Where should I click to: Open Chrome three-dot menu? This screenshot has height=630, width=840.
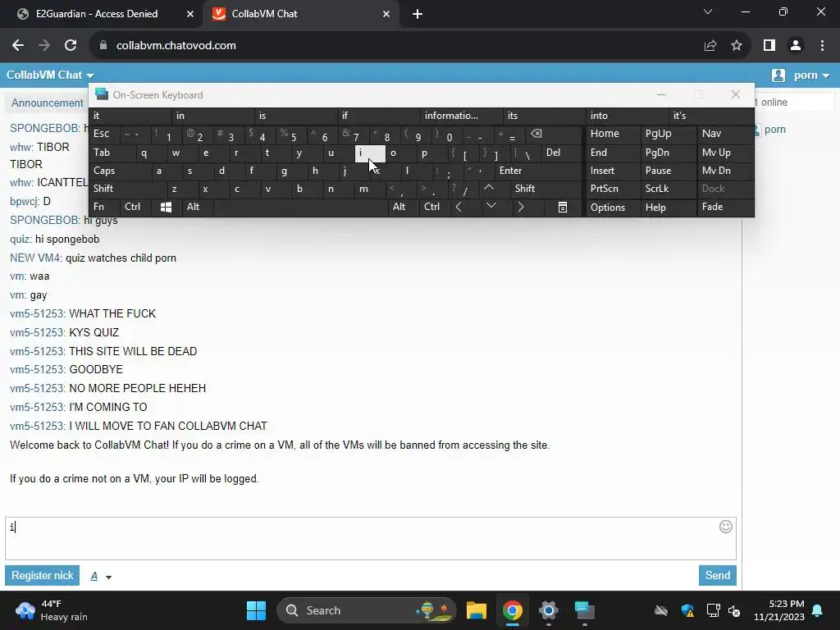point(822,46)
